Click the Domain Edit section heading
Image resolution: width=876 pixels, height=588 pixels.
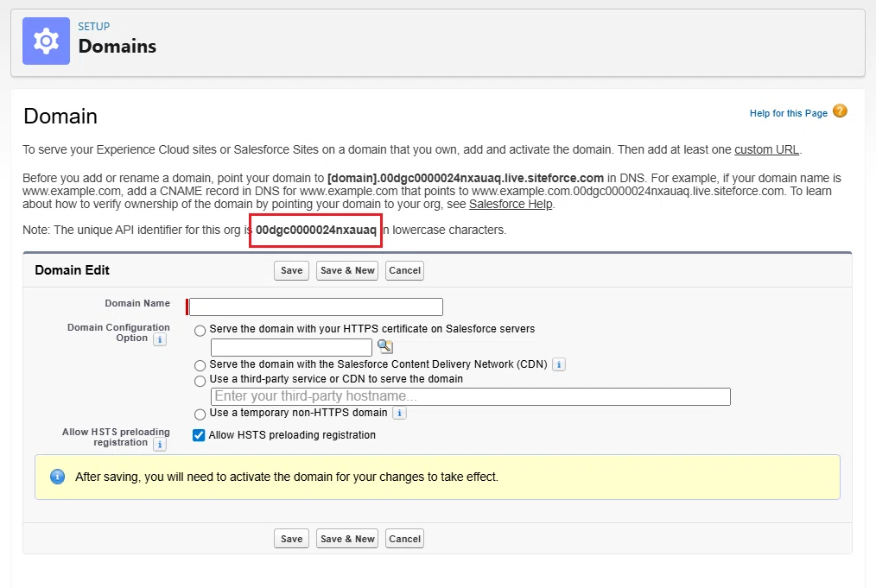[x=72, y=270]
